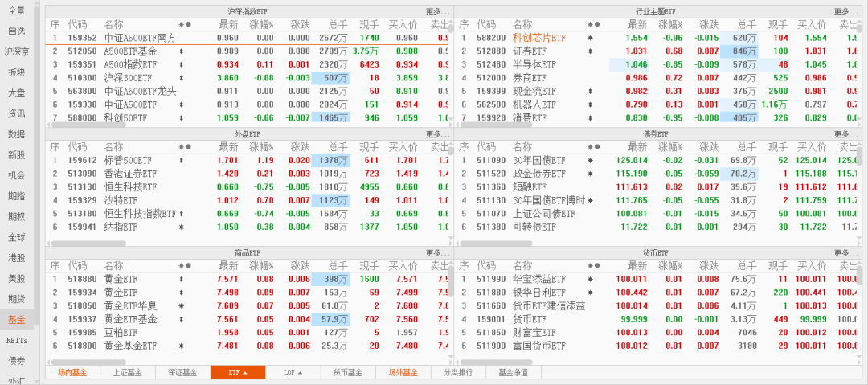
Task: Click the marker icon beside 华宝添益ETF
Action: [x=590, y=279]
